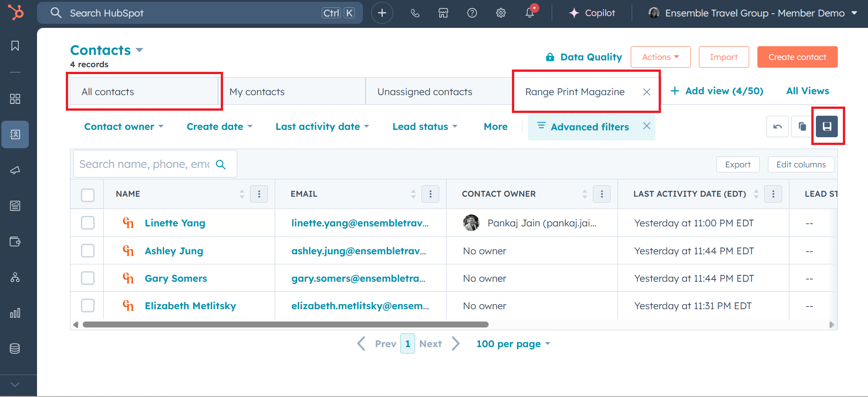Open More filters

coord(495,126)
